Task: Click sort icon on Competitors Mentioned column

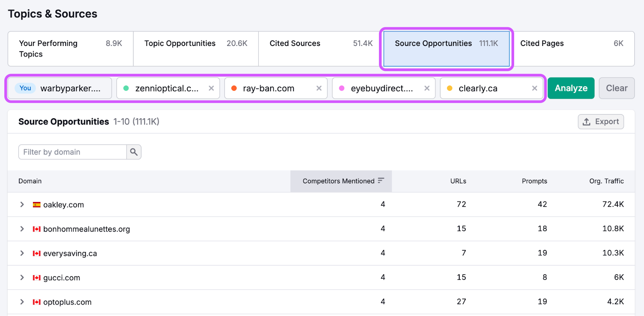Action: [381, 181]
